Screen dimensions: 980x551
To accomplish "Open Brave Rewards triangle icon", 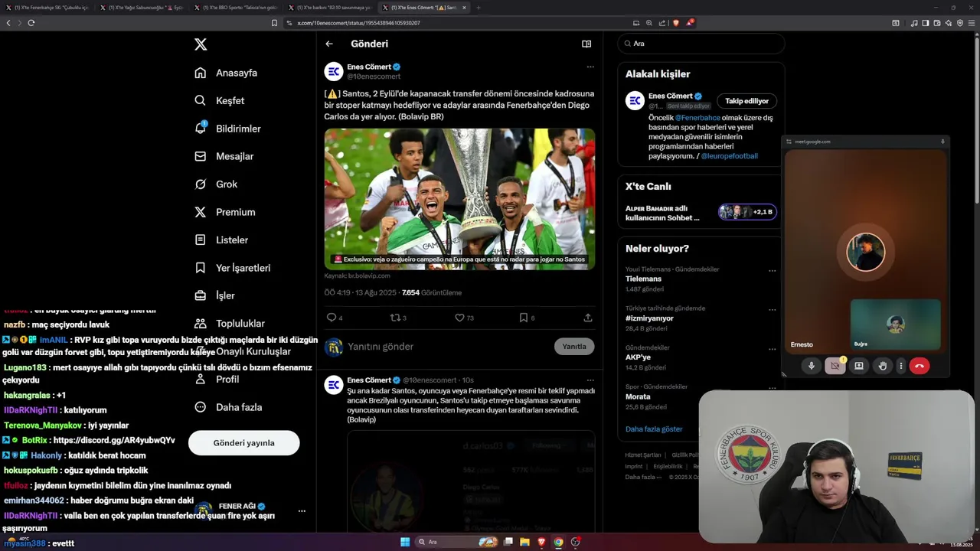I will tap(689, 23).
